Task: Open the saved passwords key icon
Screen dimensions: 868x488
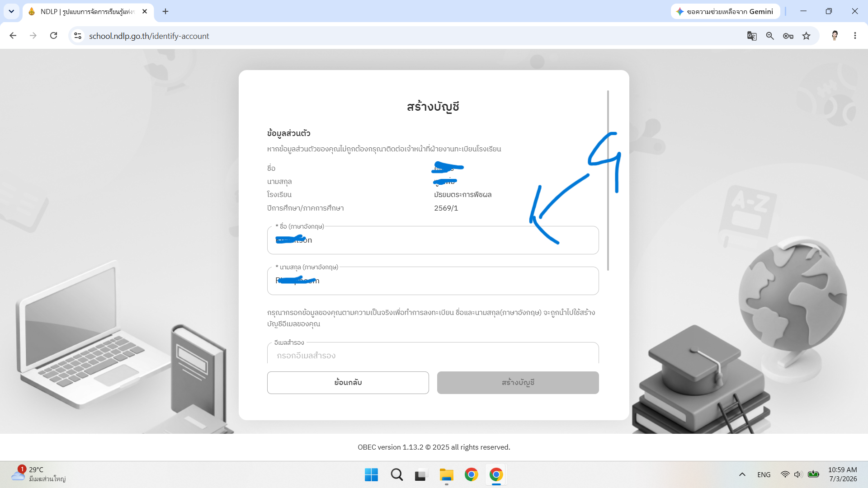Action: (x=788, y=36)
